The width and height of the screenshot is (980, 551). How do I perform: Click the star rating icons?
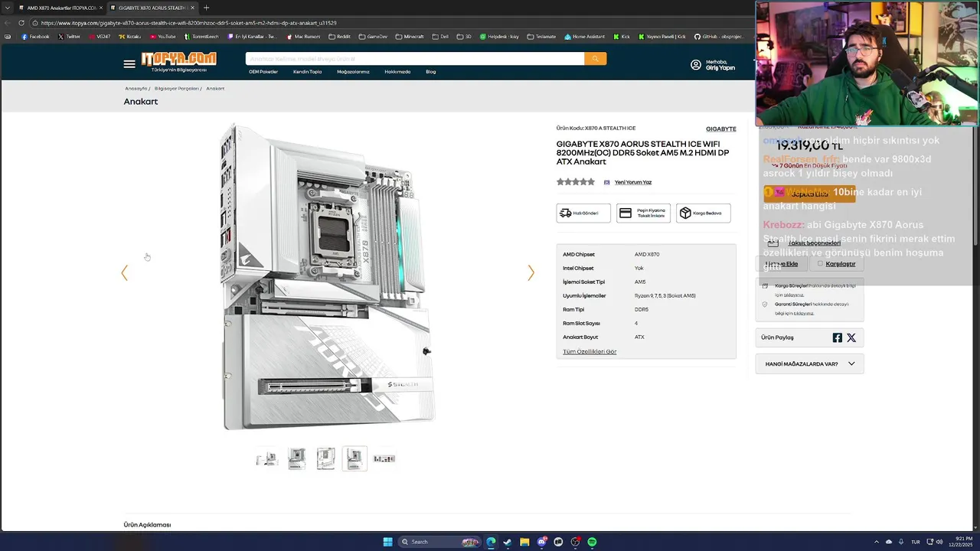point(576,182)
